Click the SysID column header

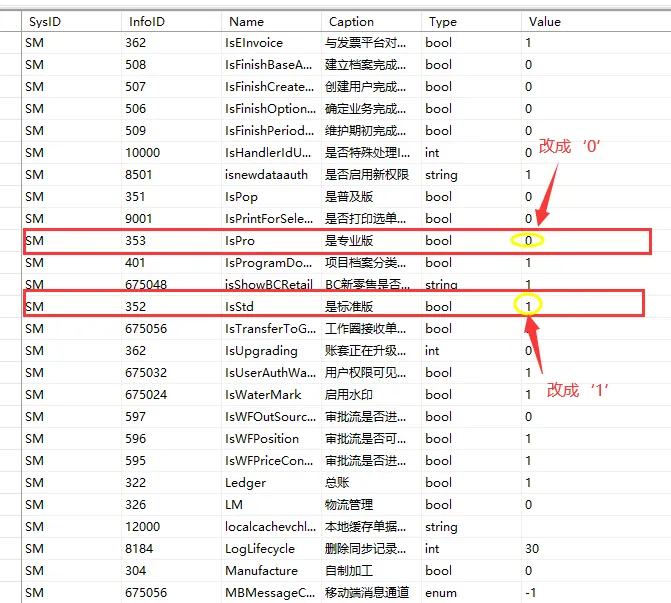coord(45,21)
